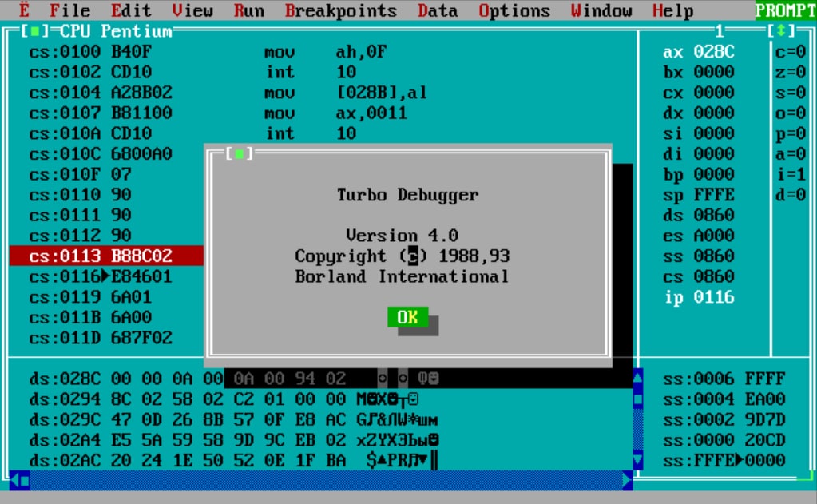
Task: Click the memory dump scrollbar down arrow
Action: coord(638,460)
